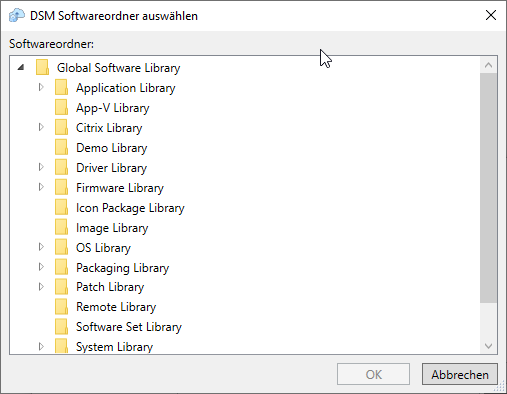Click the Demo Library folder icon
Image resolution: width=507 pixels, height=394 pixels.
click(x=62, y=147)
